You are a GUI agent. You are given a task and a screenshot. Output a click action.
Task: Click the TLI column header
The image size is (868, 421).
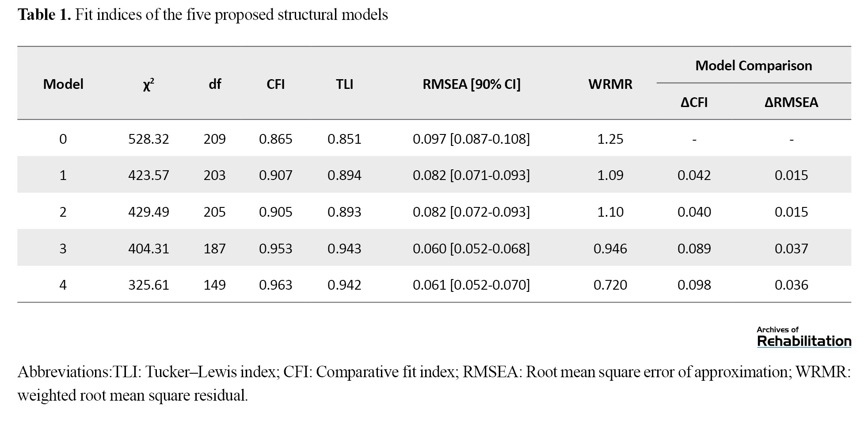(344, 84)
